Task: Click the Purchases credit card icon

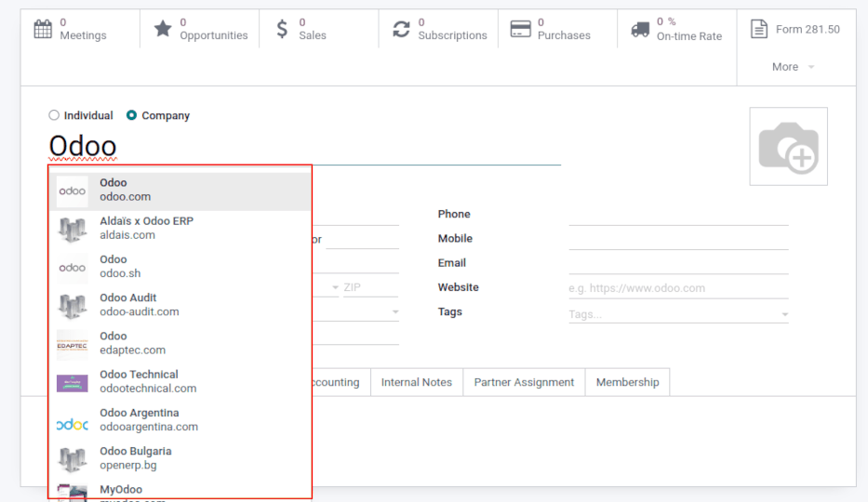Action: click(521, 29)
